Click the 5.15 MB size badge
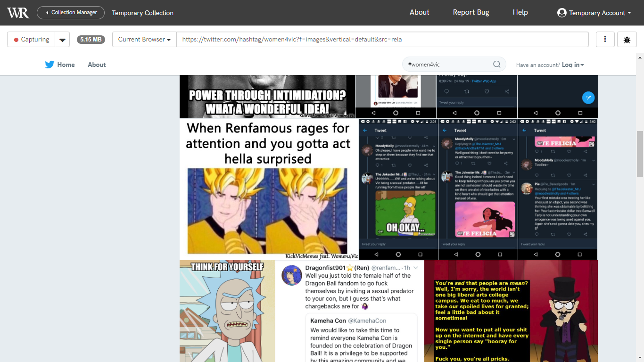644x362 pixels. coord(91,40)
